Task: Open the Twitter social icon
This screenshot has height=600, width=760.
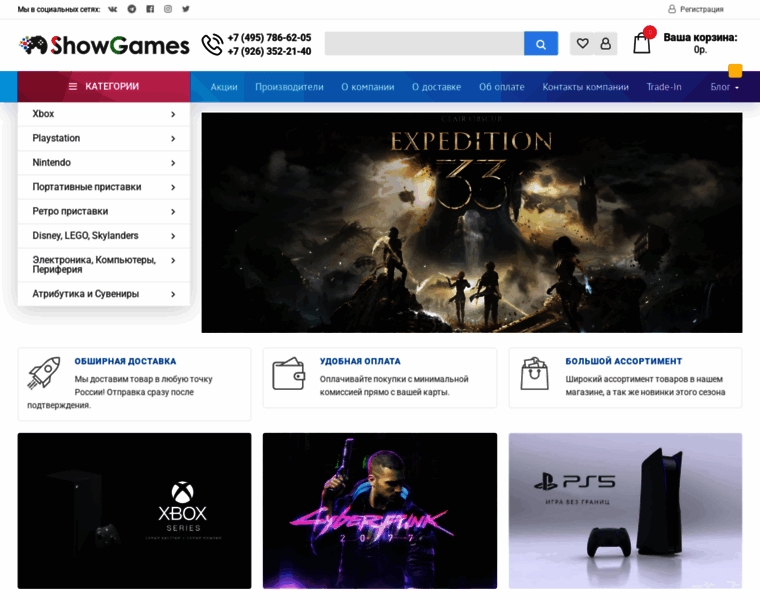Action: click(x=186, y=9)
